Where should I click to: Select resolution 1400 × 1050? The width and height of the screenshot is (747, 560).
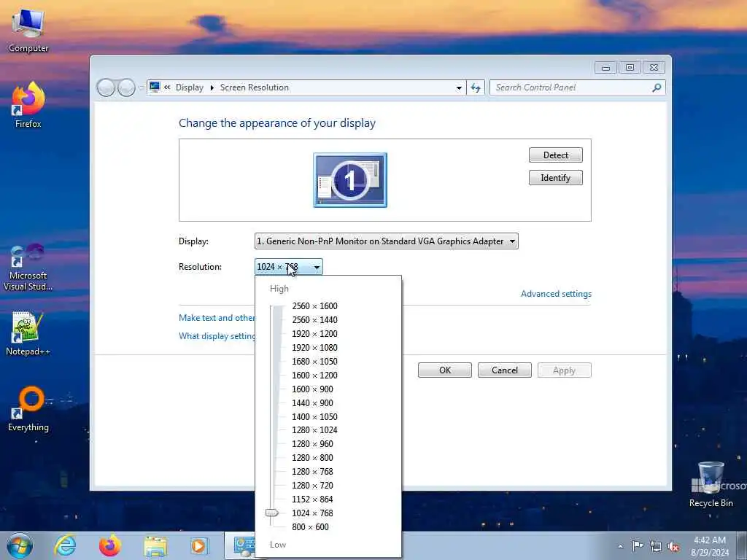click(314, 416)
